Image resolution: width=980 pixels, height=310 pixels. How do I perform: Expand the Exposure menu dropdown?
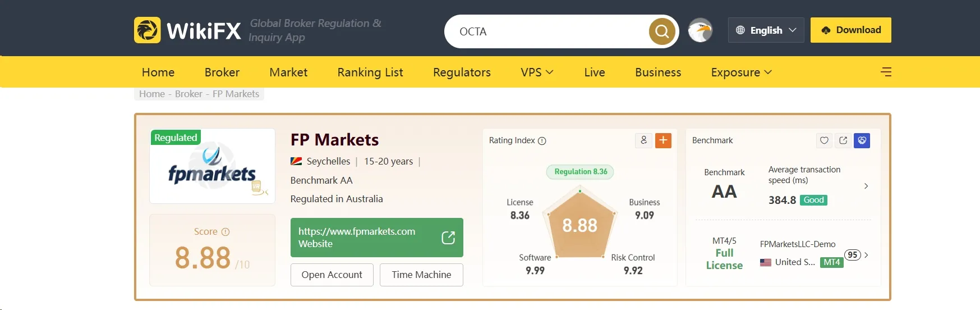click(x=742, y=72)
